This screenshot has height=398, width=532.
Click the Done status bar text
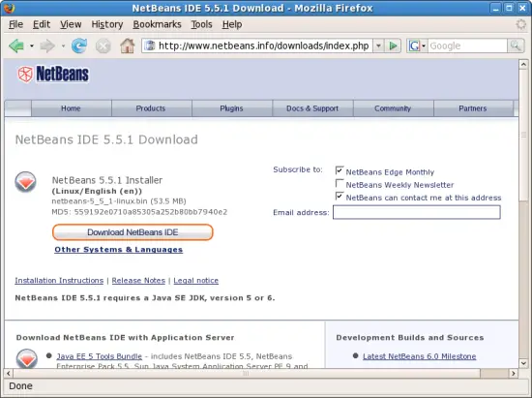(x=20, y=386)
